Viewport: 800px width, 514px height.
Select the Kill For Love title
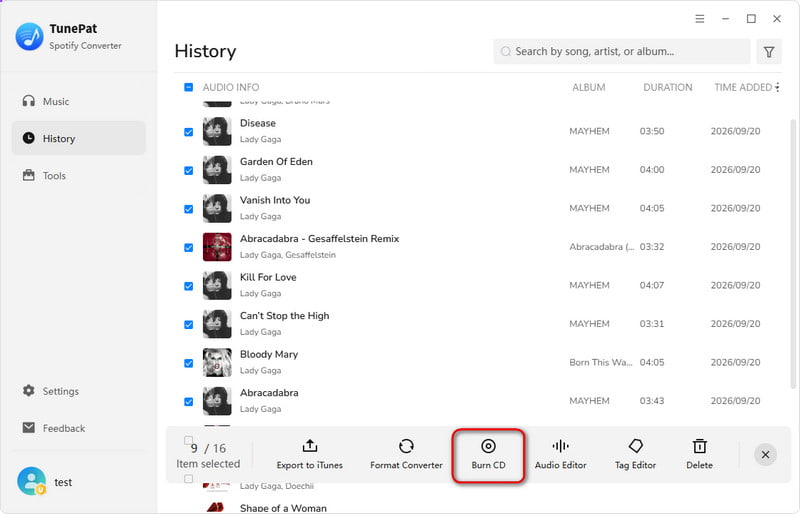click(268, 277)
